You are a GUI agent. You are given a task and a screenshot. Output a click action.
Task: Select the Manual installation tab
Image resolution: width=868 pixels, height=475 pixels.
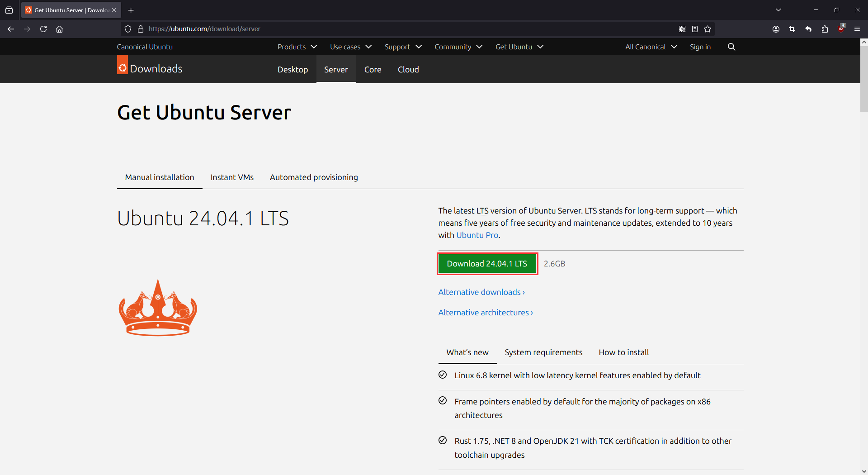coord(160,177)
